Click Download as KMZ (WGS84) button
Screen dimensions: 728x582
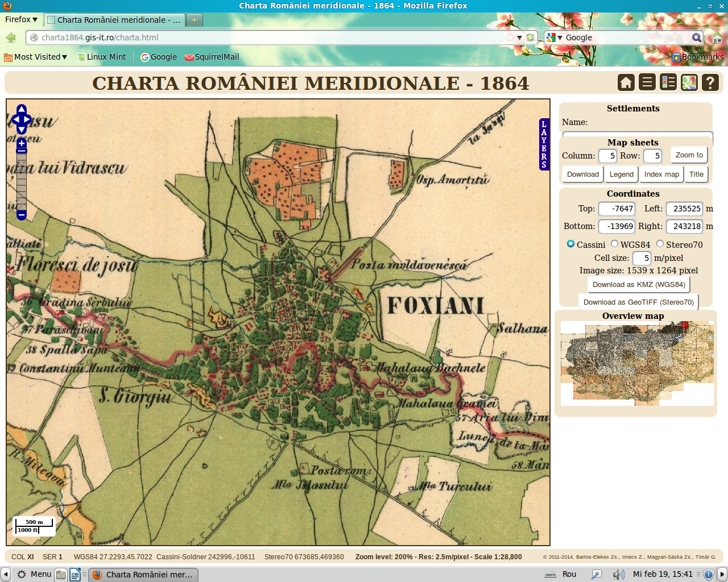639,285
